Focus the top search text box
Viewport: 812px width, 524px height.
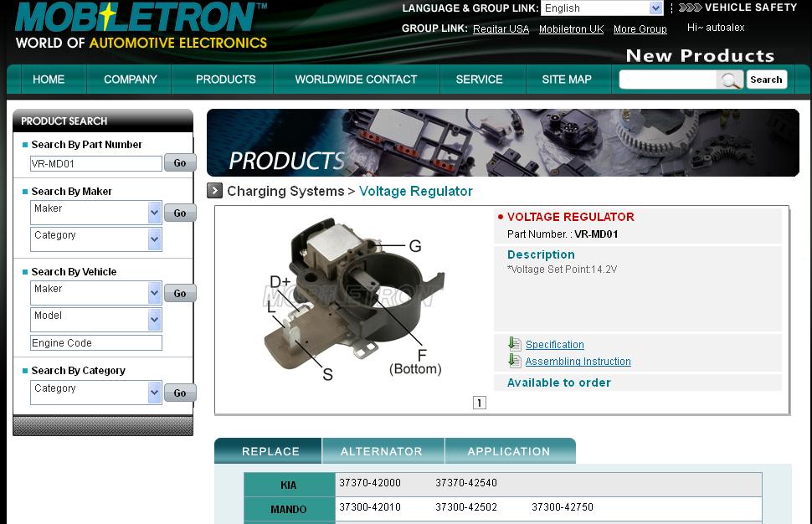tap(668, 80)
